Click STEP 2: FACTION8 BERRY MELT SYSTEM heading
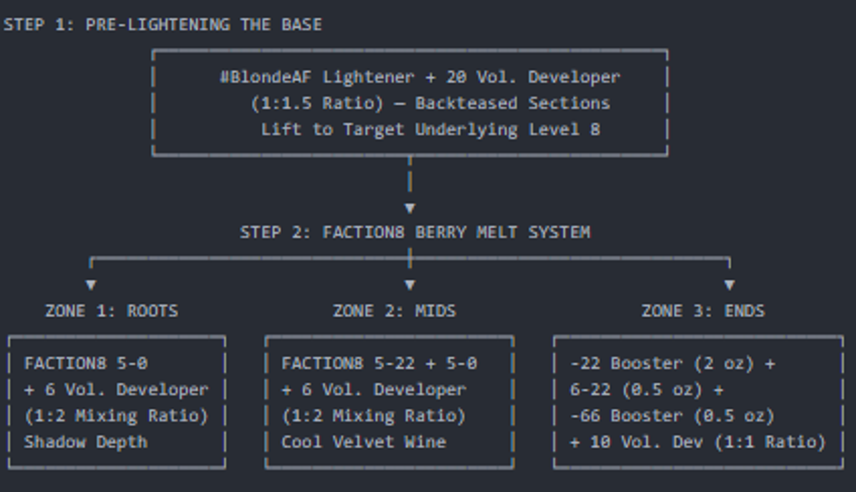 (415, 232)
